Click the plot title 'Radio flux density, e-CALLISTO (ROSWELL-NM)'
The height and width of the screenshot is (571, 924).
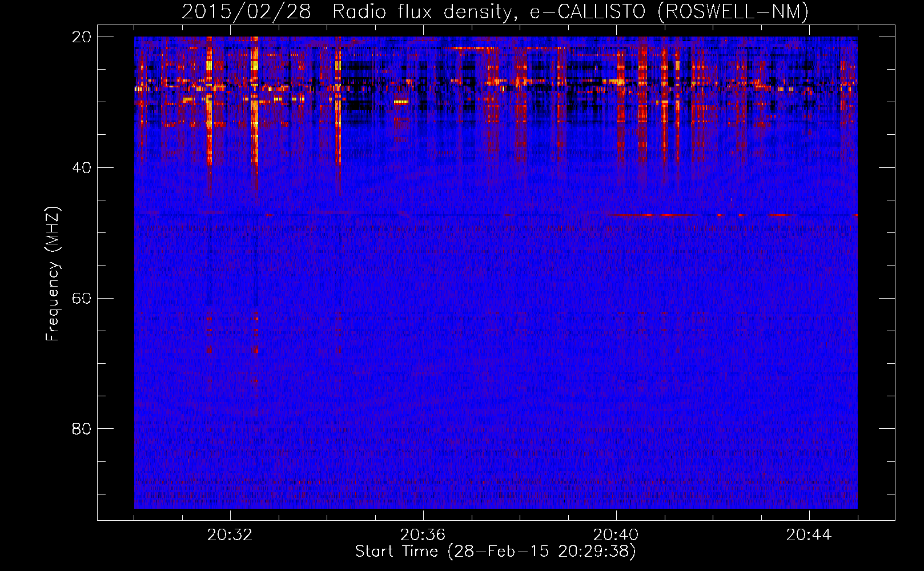tap(571, 11)
